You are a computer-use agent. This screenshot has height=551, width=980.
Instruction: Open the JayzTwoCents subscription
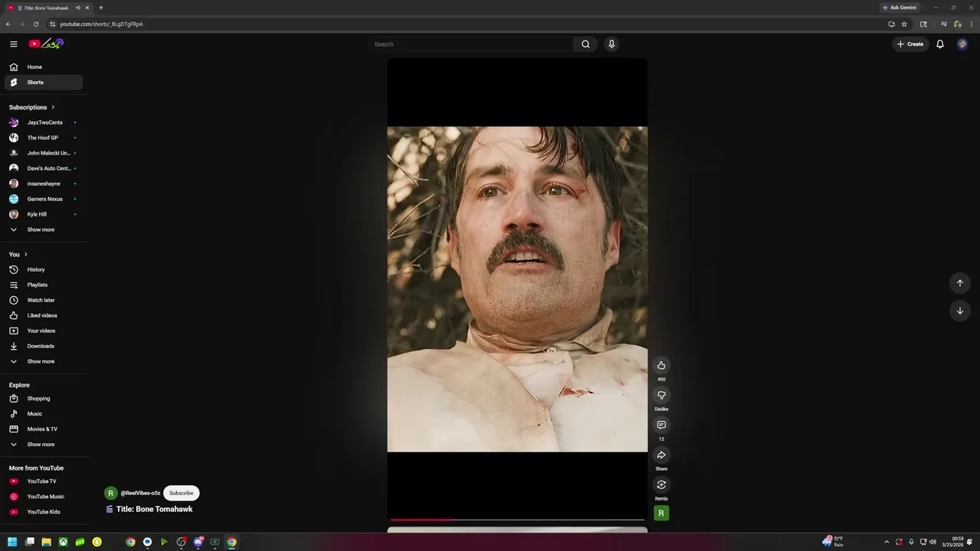pos(44,122)
